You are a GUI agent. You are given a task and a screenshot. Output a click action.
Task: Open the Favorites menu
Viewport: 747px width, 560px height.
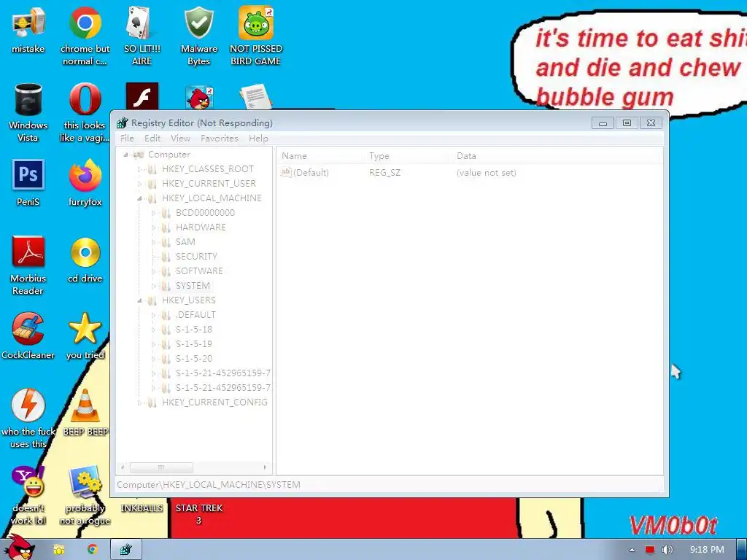pyautogui.click(x=219, y=138)
